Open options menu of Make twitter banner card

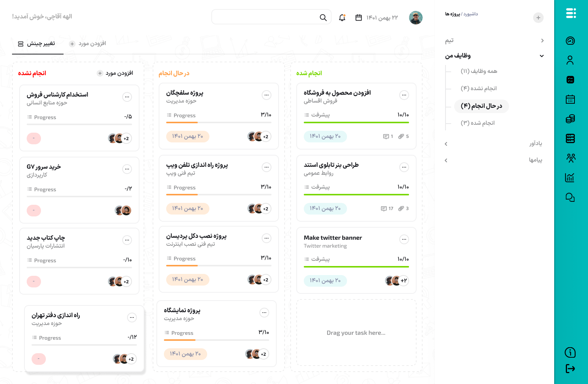click(x=404, y=239)
